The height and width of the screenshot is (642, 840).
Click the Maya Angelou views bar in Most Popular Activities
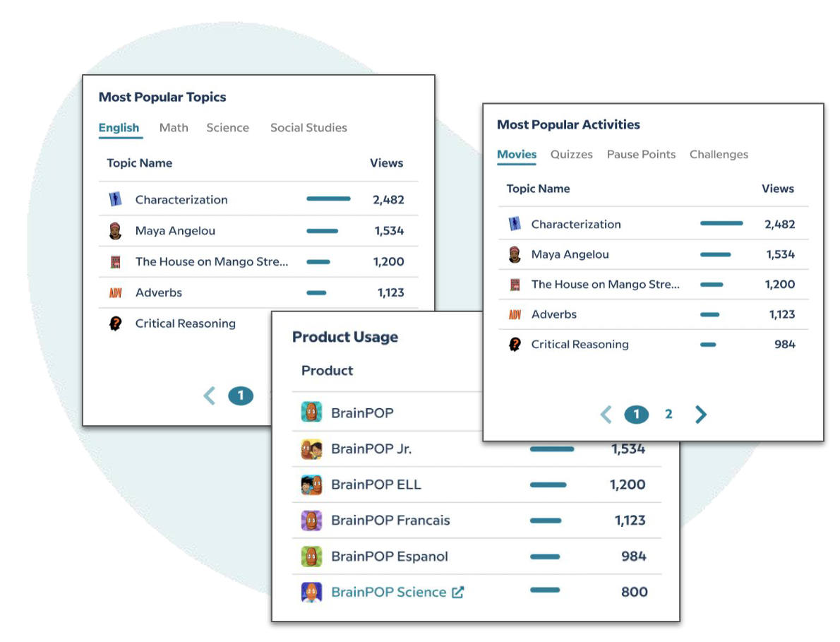click(716, 254)
